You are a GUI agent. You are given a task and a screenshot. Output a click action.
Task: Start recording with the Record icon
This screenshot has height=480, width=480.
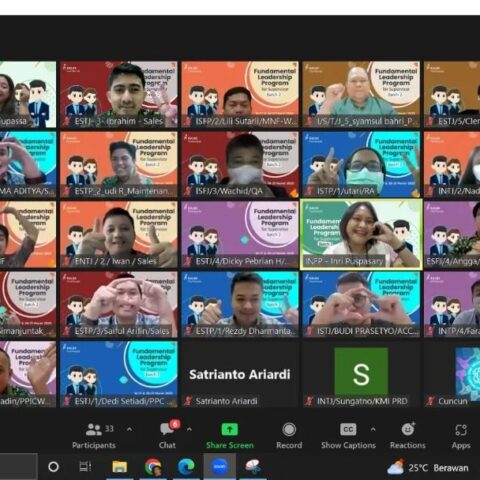(x=289, y=429)
